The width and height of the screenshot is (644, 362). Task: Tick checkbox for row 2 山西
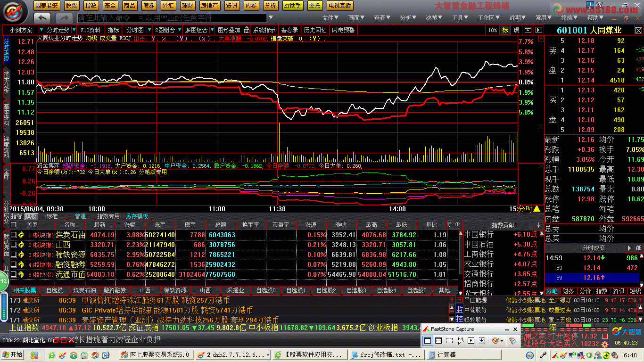pyautogui.click(x=13, y=245)
